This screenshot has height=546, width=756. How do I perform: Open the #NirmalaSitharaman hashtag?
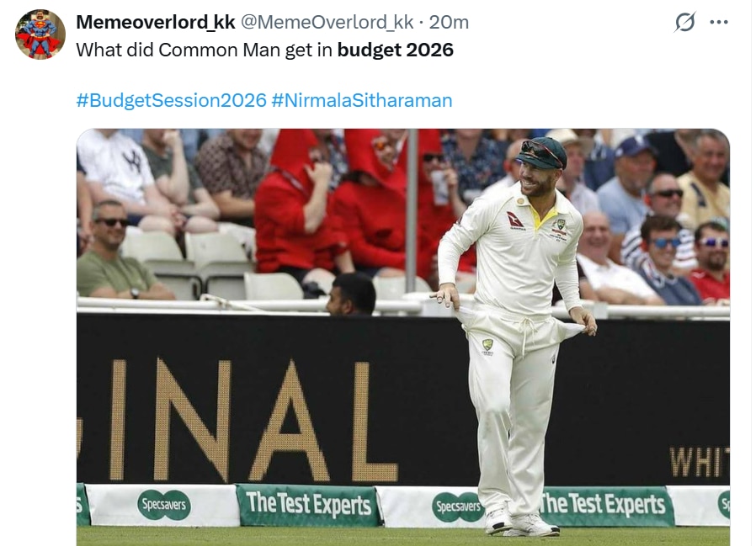362,100
